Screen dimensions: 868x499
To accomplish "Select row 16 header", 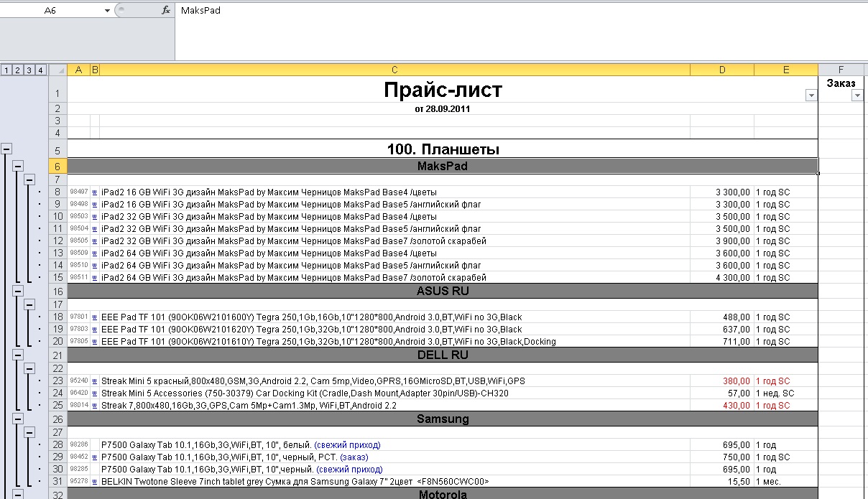I will point(57,292).
